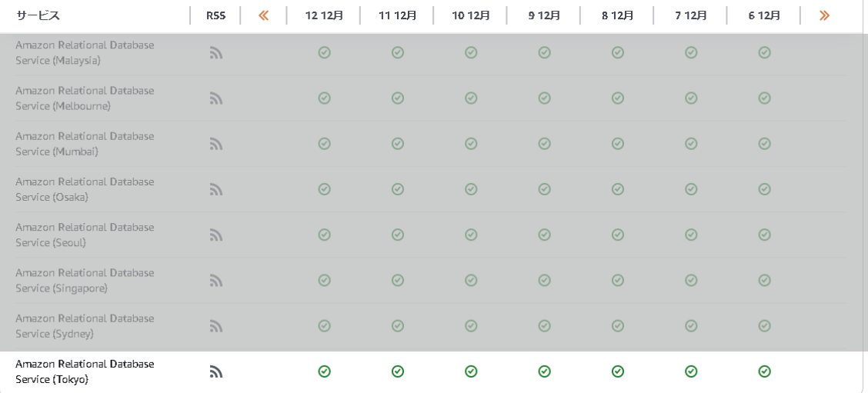Image resolution: width=868 pixels, height=393 pixels.
Task: Click Singapore status icon under 8 12月
Action: point(618,280)
